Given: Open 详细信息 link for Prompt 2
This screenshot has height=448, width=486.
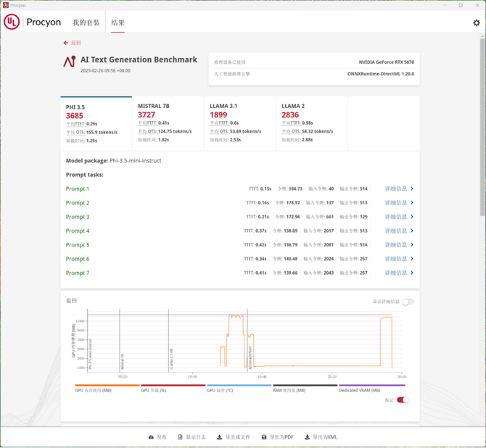Looking at the screenshot, I should click(x=396, y=203).
